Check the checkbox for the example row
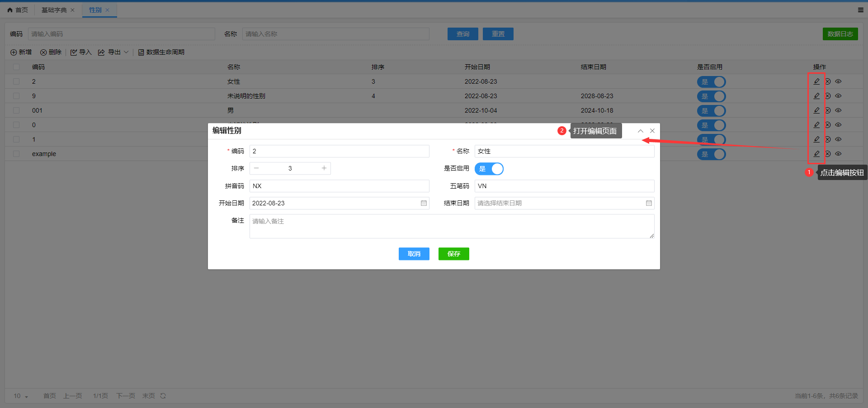The height and width of the screenshot is (408, 868). coord(17,154)
